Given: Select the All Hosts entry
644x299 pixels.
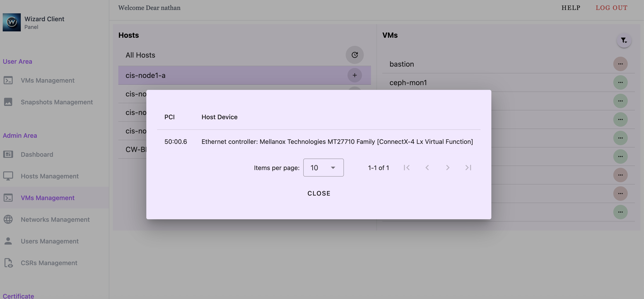Looking at the screenshot, I should click(x=140, y=55).
